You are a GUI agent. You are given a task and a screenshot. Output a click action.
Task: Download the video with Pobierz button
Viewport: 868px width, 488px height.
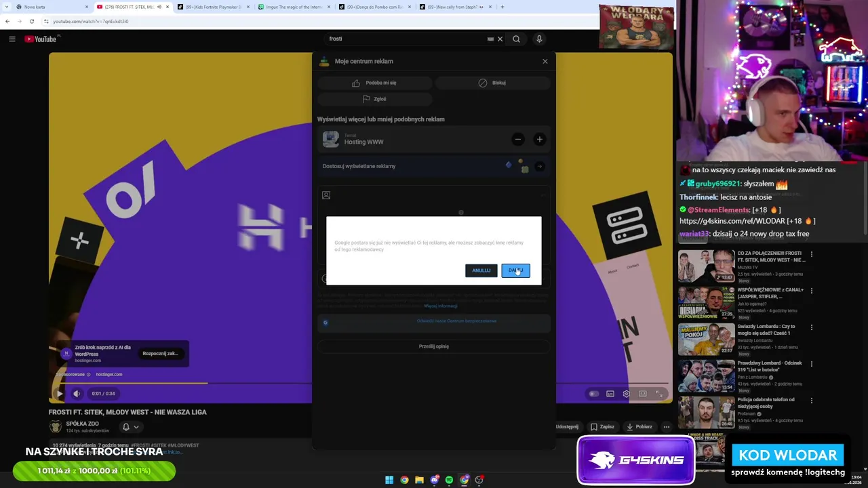[639, 427]
